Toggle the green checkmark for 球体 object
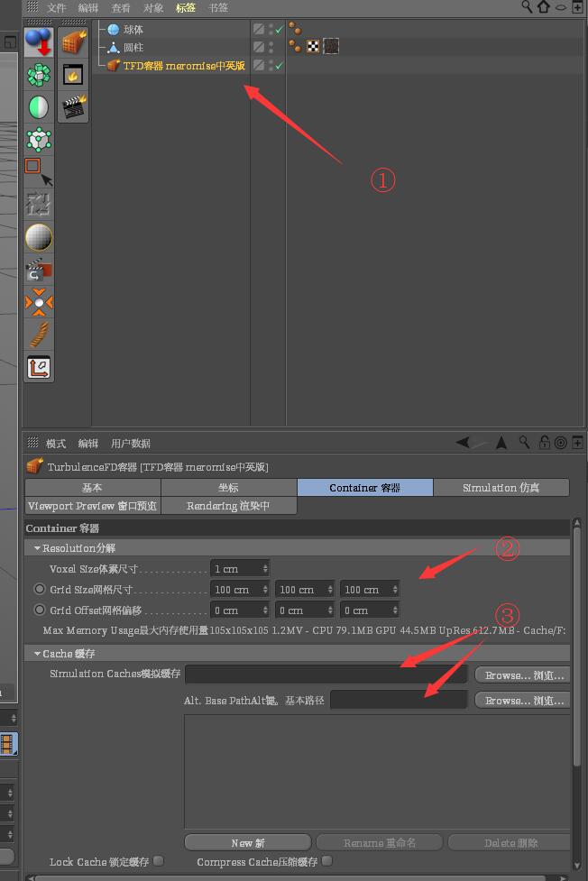 point(280,30)
